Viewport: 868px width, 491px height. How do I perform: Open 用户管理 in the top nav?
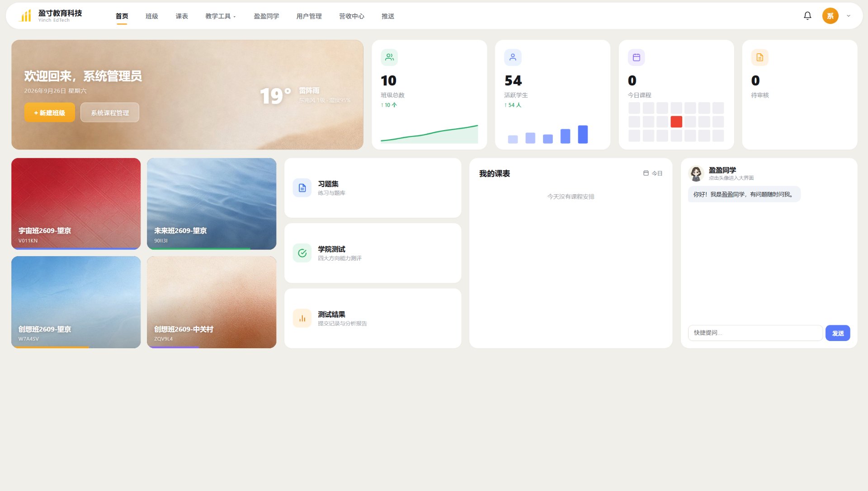coord(309,16)
